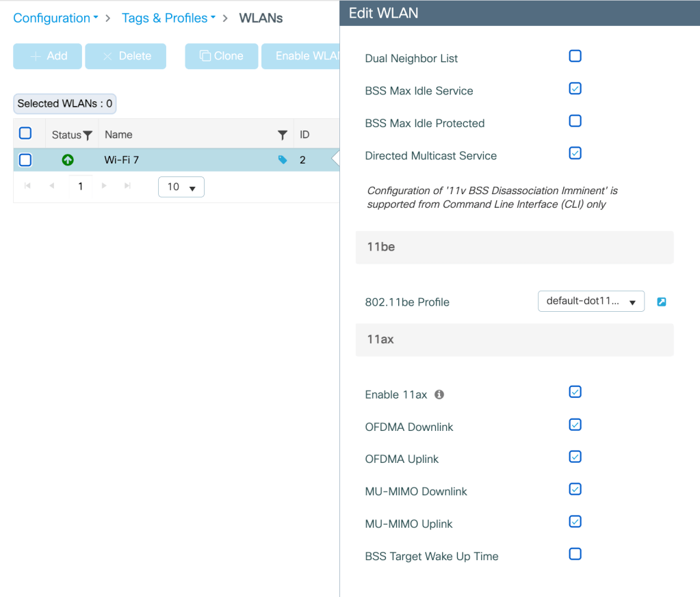Click the Name column filter icon
Image resolution: width=700 pixels, height=597 pixels.
tap(282, 135)
